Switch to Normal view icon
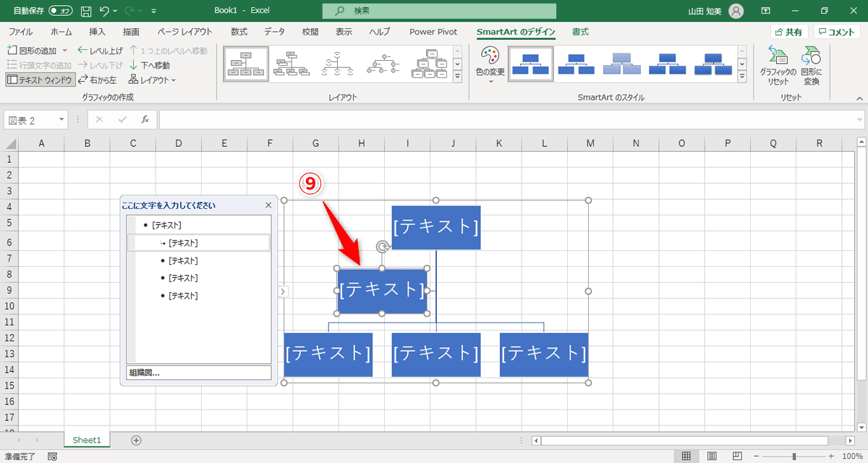 686,456
